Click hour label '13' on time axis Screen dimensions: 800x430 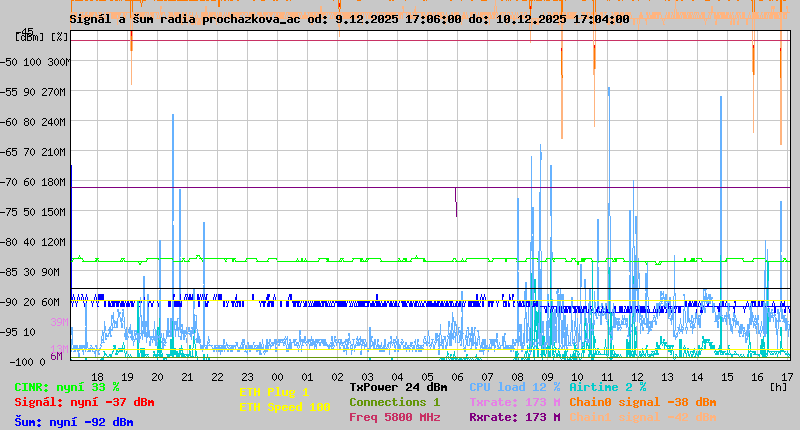667,377
